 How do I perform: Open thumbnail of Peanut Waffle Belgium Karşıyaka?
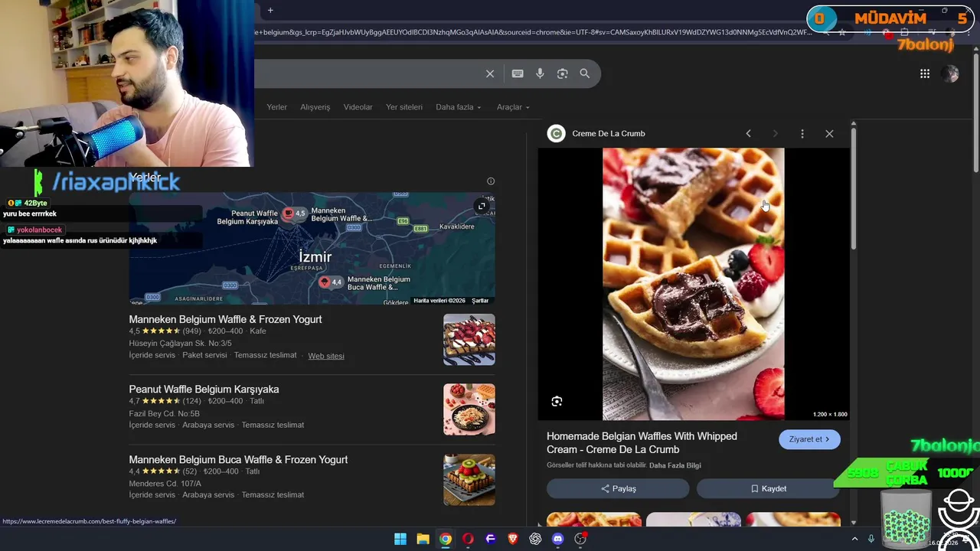pyautogui.click(x=469, y=409)
